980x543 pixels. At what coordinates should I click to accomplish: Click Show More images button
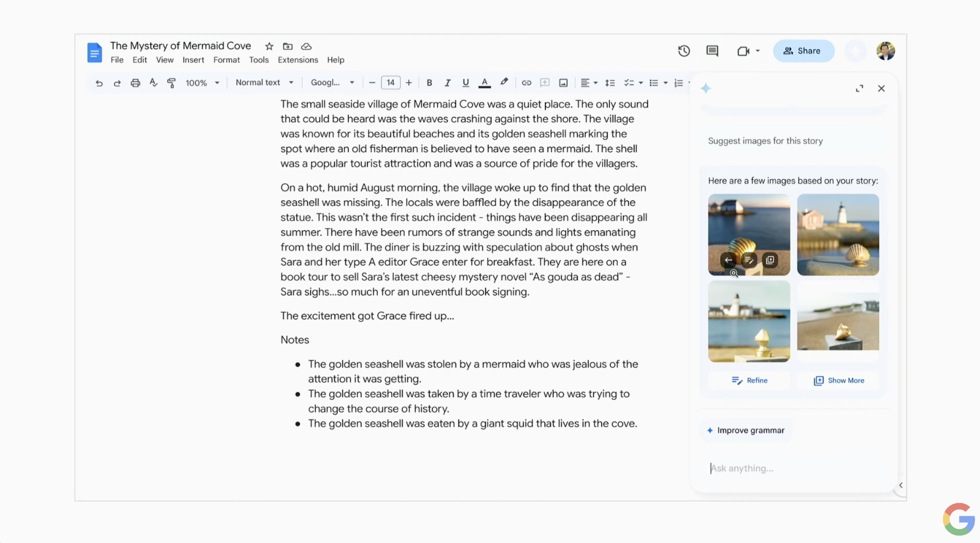click(x=838, y=380)
